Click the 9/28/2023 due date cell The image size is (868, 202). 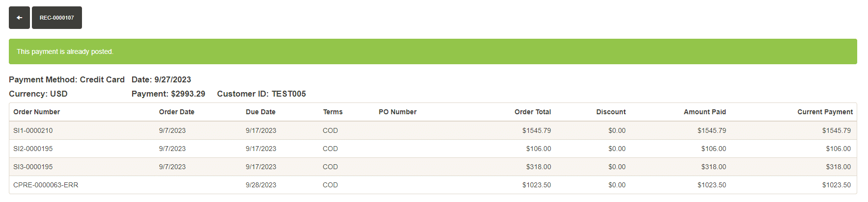coord(261,185)
